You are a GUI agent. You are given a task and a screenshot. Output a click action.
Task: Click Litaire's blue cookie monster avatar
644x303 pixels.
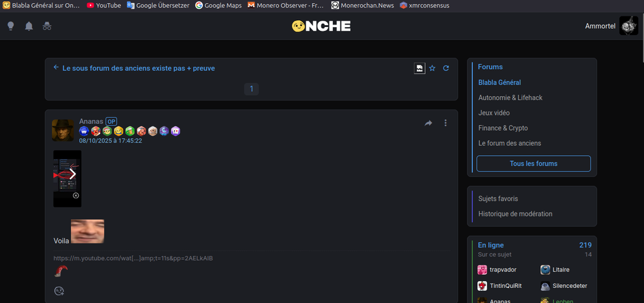tap(545, 270)
